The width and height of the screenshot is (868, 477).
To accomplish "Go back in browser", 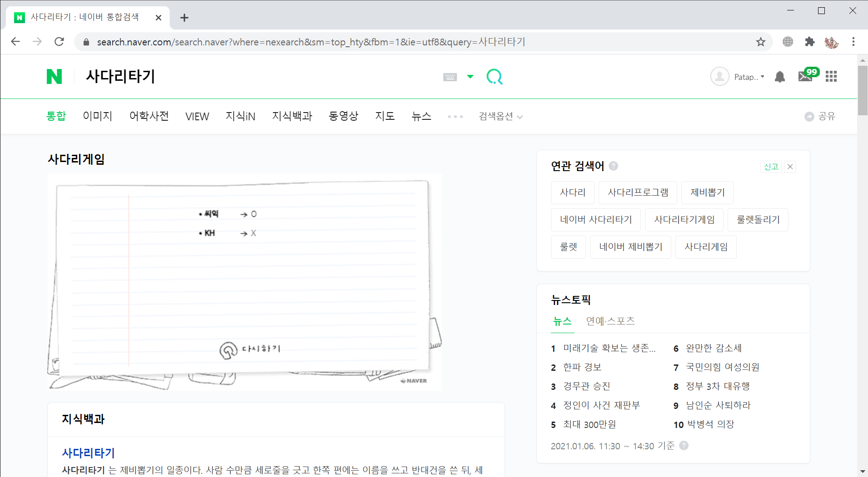I will click(15, 42).
